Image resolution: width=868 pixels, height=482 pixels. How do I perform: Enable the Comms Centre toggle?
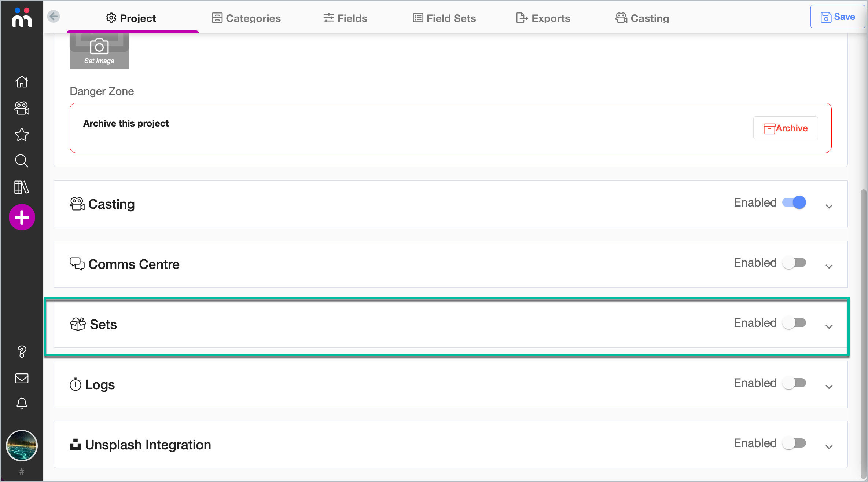click(794, 263)
